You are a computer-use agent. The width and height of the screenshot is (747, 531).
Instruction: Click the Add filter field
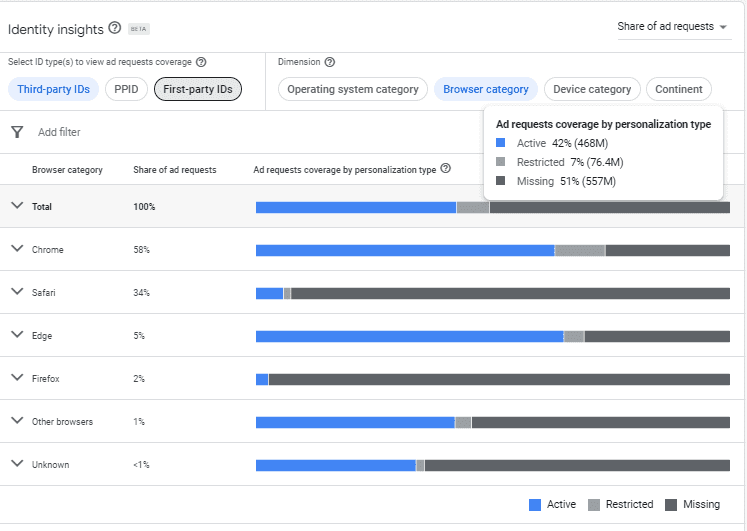tap(59, 132)
